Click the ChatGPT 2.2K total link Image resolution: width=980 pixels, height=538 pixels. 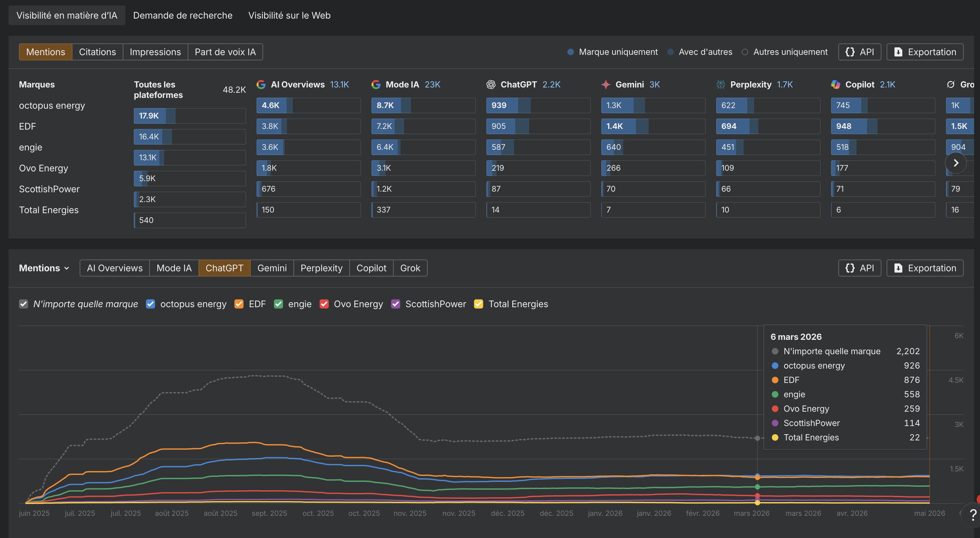(x=551, y=85)
